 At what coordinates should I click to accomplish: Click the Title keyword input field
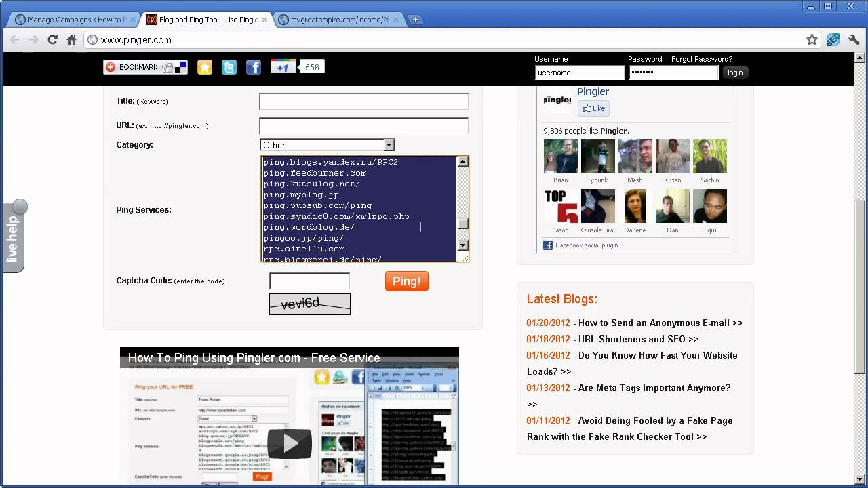363,102
